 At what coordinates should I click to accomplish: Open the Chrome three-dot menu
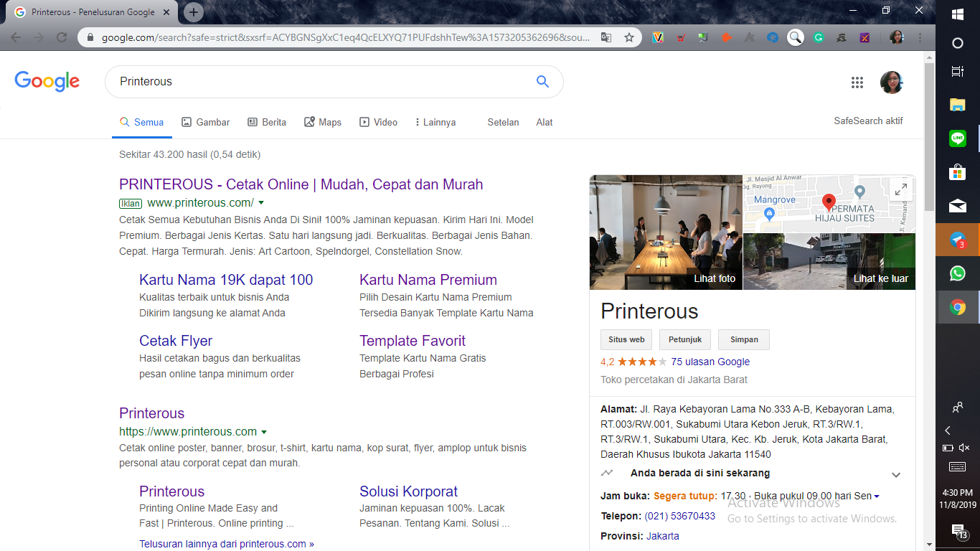920,37
